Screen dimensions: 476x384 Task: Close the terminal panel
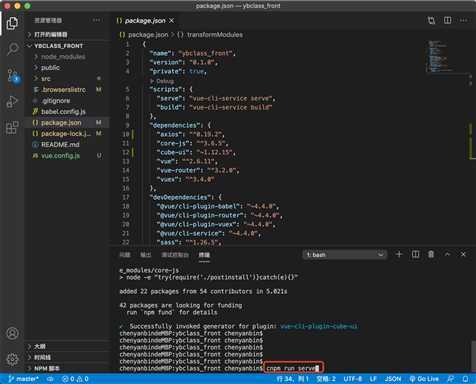click(463, 254)
